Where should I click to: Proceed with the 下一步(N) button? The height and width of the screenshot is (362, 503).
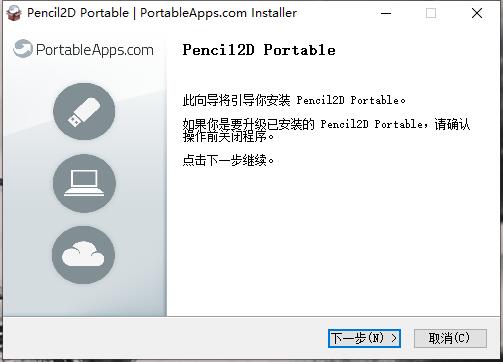[364, 338]
